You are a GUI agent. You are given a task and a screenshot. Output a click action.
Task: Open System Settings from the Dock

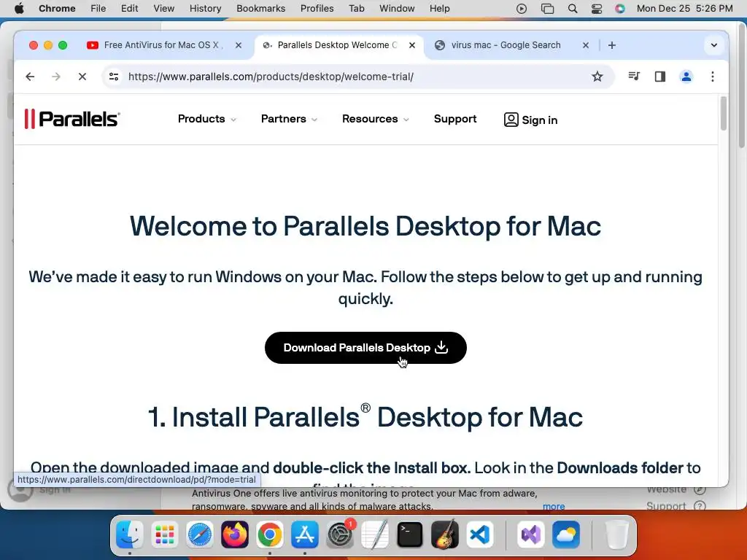(340, 534)
